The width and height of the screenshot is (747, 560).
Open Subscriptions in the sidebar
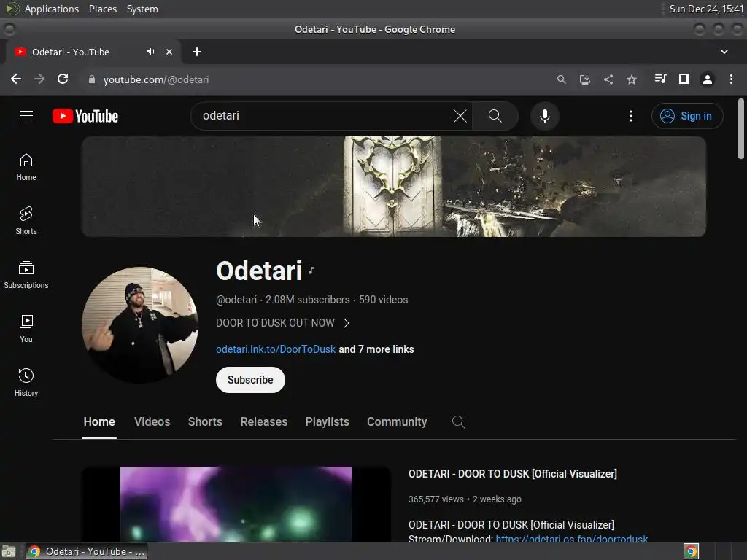pos(26,275)
